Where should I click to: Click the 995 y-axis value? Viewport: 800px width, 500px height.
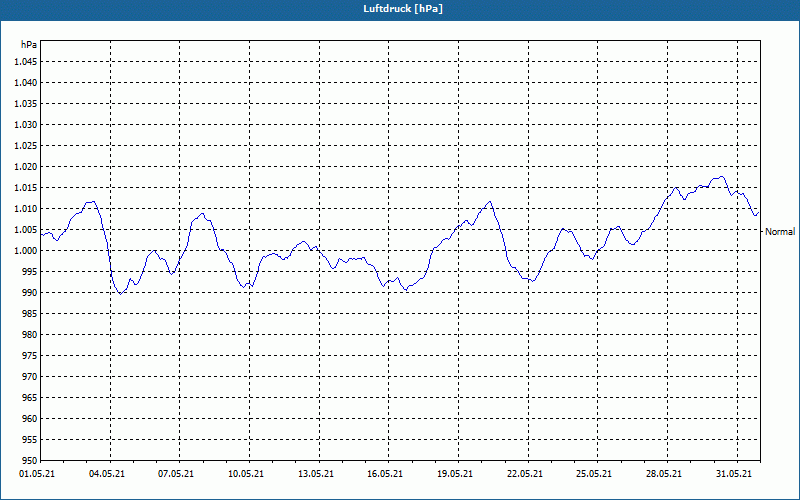point(30,271)
